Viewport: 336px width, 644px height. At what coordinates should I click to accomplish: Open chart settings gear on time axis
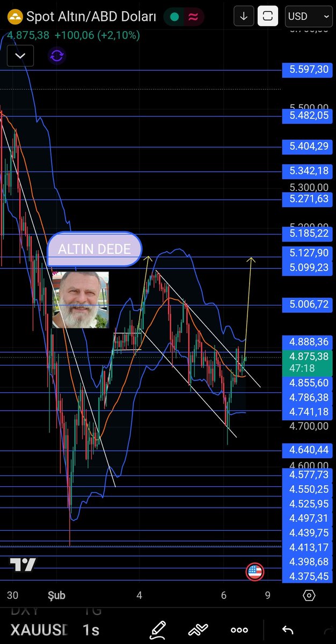pos(309,595)
